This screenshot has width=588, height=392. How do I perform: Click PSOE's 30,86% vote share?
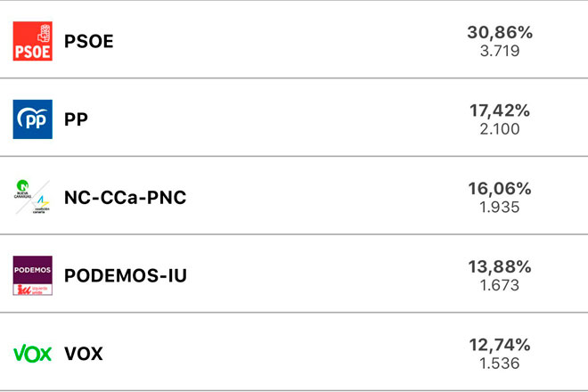click(500, 33)
